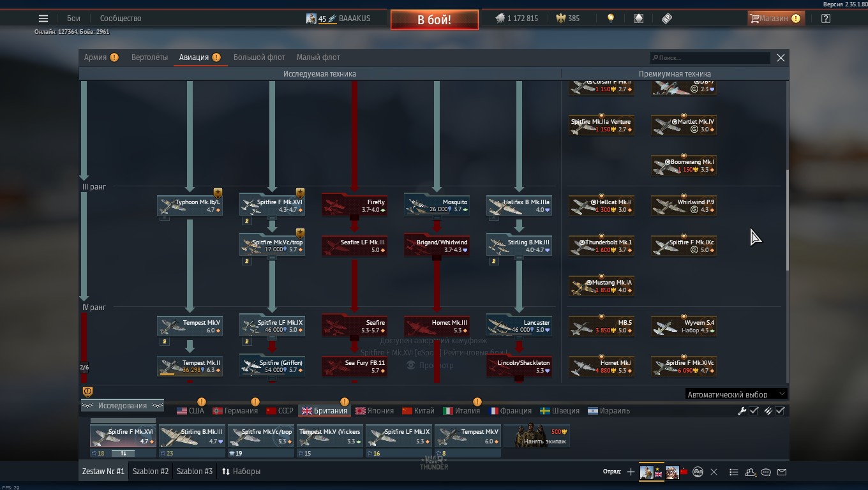Click the lightbulb hints icon in top bar
This screenshot has width=868, height=490.
(x=611, y=19)
